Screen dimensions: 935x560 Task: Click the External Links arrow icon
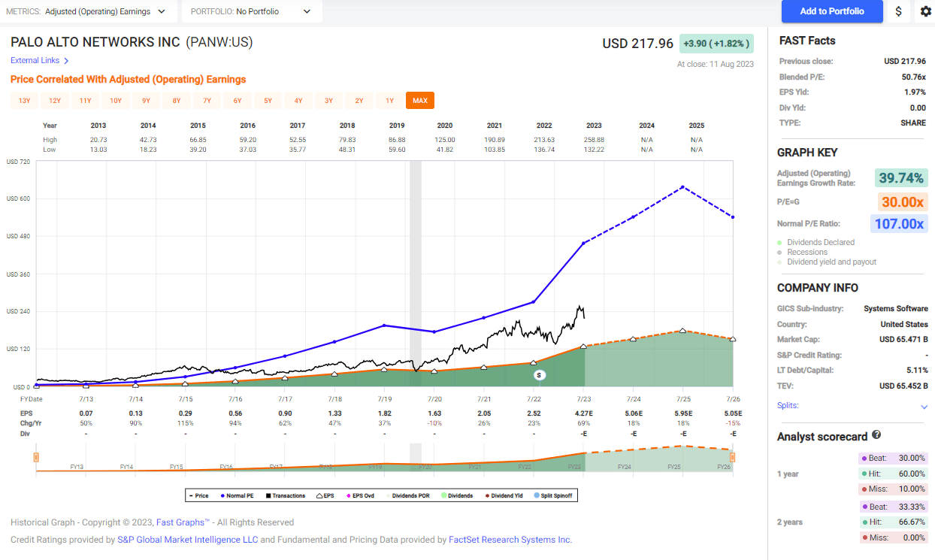point(66,61)
